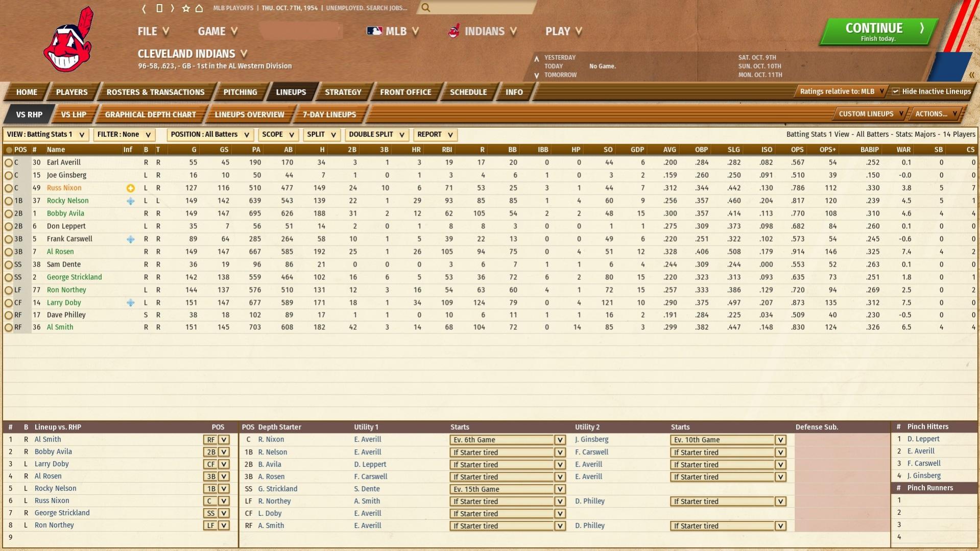Go back with the left arrow icon

(144, 8)
